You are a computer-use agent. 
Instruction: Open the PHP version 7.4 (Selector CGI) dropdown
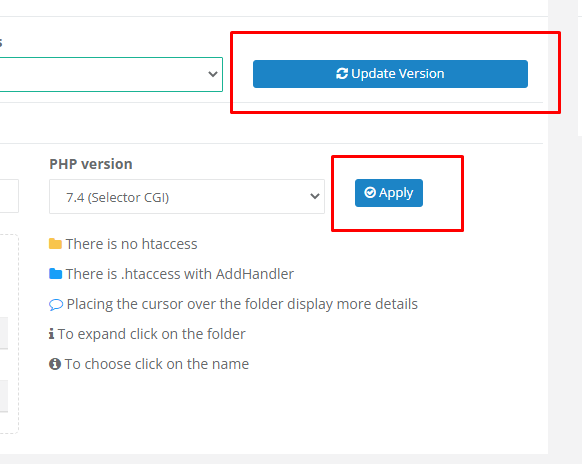[x=187, y=197]
